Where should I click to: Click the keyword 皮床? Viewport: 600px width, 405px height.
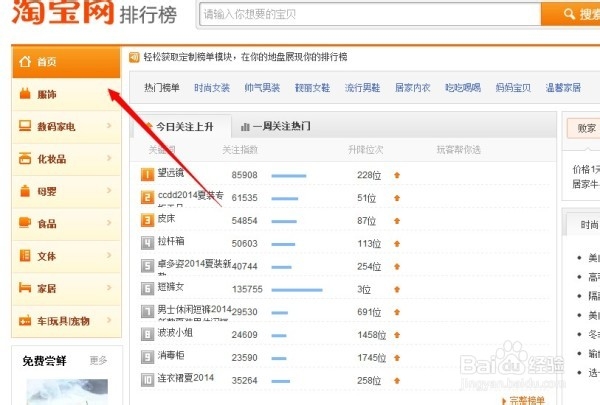click(x=166, y=218)
